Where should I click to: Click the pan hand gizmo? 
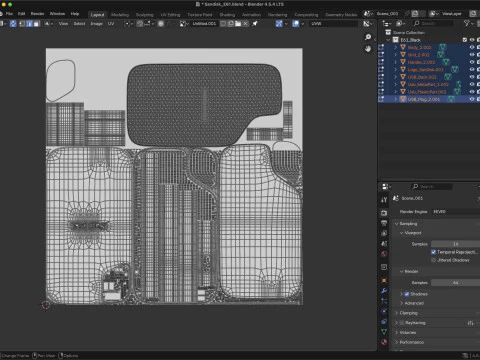(368, 49)
